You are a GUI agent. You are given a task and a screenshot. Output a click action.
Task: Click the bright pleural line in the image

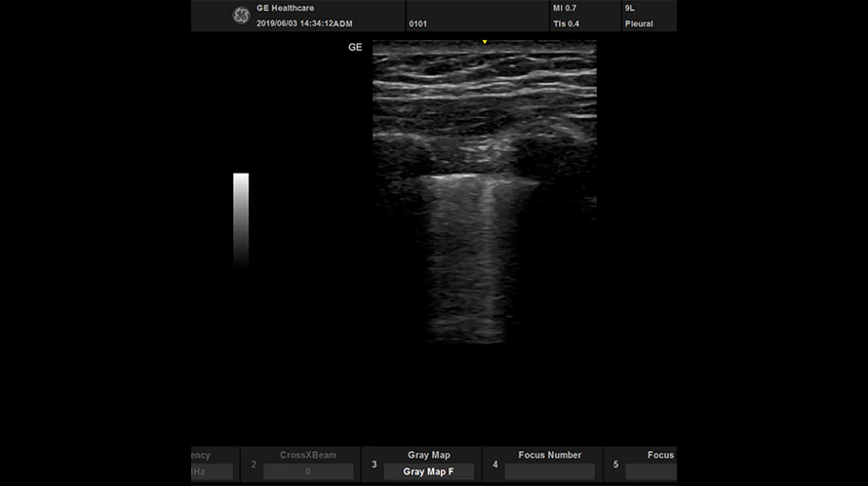[478, 179]
